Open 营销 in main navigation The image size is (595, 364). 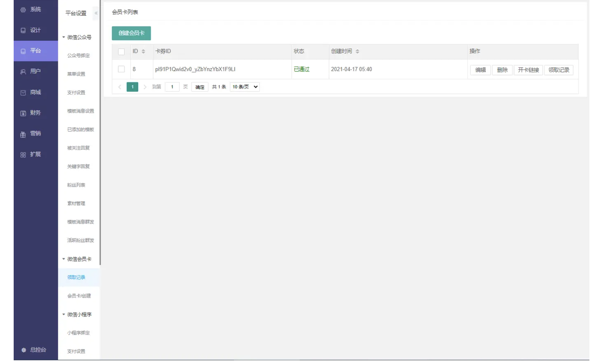click(35, 134)
